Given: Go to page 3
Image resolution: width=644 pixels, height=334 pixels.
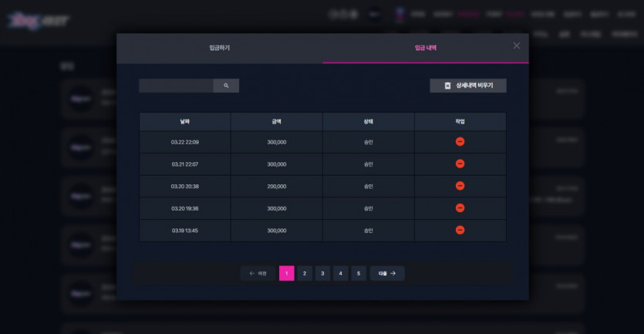Looking at the screenshot, I should click(x=322, y=273).
